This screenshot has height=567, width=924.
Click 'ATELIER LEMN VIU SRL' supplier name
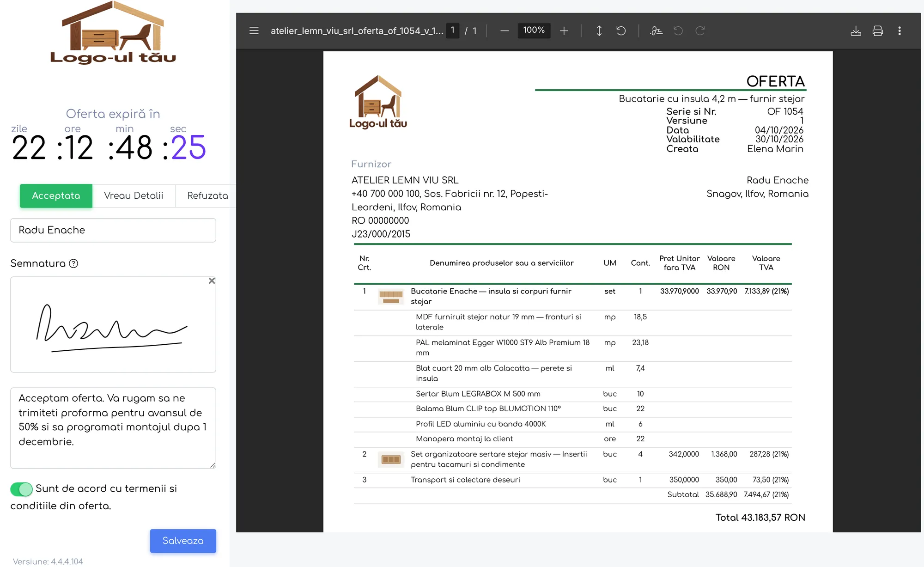click(405, 180)
